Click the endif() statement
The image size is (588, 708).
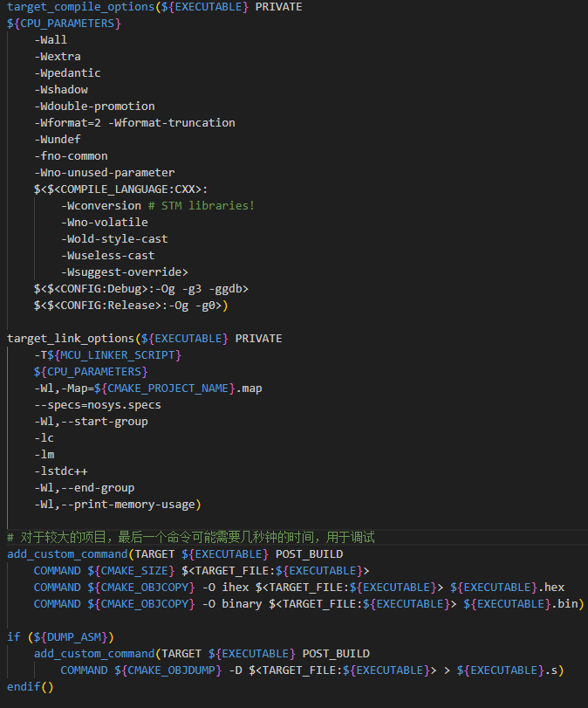31,687
